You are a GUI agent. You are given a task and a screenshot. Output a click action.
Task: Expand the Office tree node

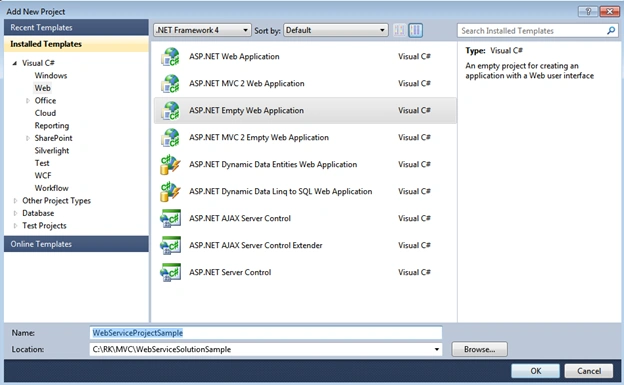tap(27, 101)
